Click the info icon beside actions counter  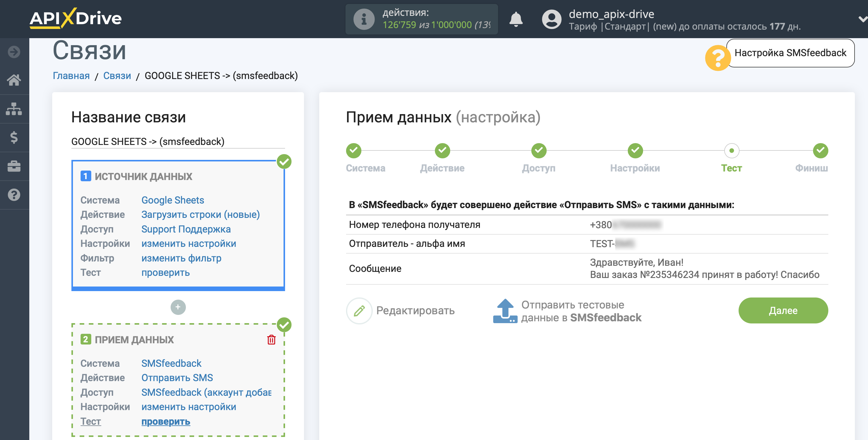pyautogui.click(x=364, y=19)
